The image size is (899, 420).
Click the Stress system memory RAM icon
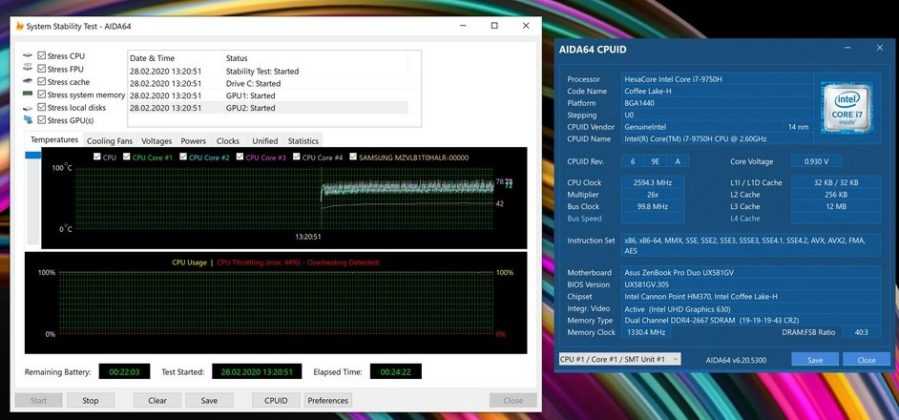pyautogui.click(x=26, y=95)
